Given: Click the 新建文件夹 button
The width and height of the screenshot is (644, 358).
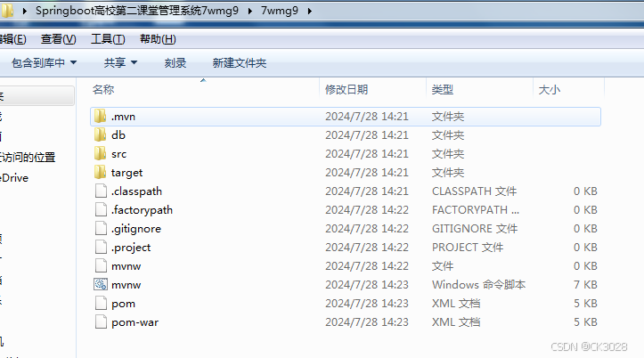Looking at the screenshot, I should 240,63.
